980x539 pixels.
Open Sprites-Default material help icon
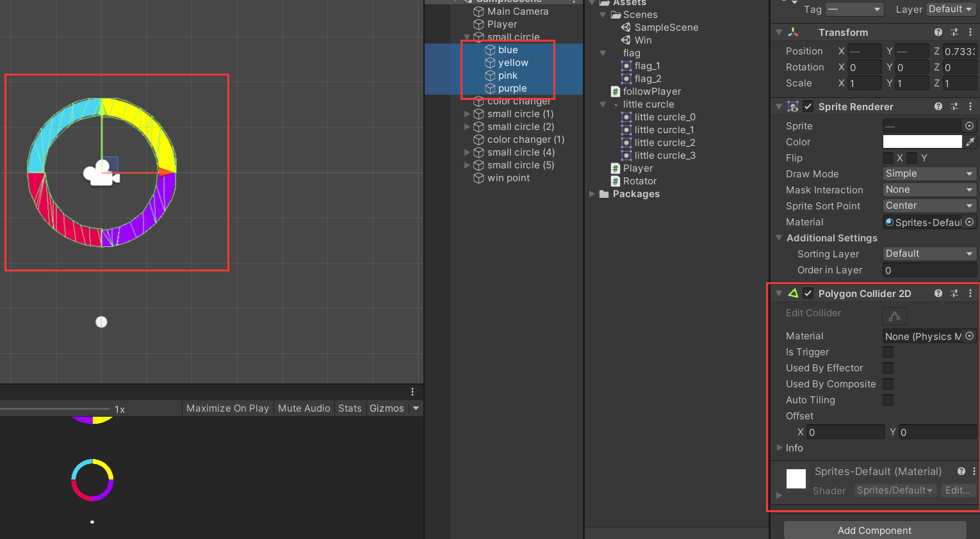pyautogui.click(x=961, y=471)
